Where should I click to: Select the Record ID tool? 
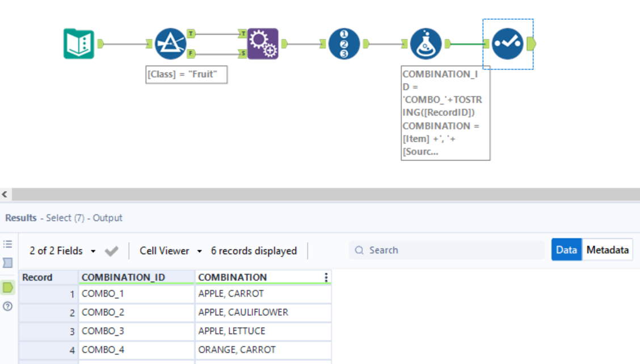[343, 43]
